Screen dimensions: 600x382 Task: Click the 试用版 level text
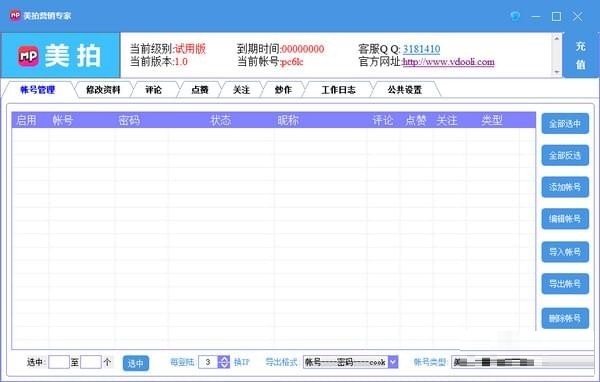pos(191,49)
